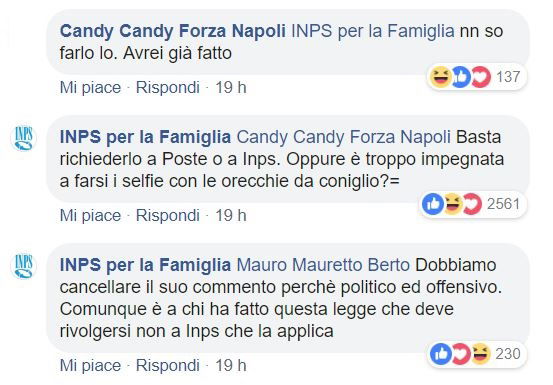The image size is (553, 385).
Task: Click Mi piace under the selfie comment
Action: pos(90,215)
